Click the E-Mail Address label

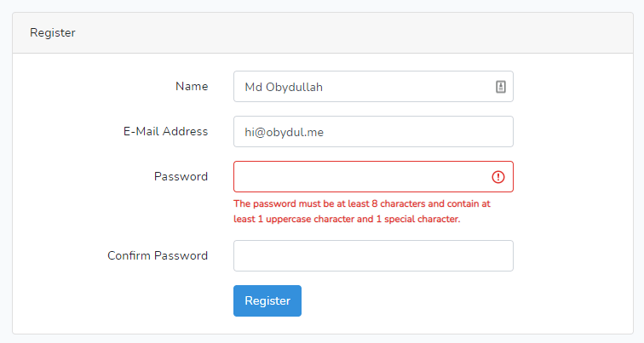pos(165,132)
